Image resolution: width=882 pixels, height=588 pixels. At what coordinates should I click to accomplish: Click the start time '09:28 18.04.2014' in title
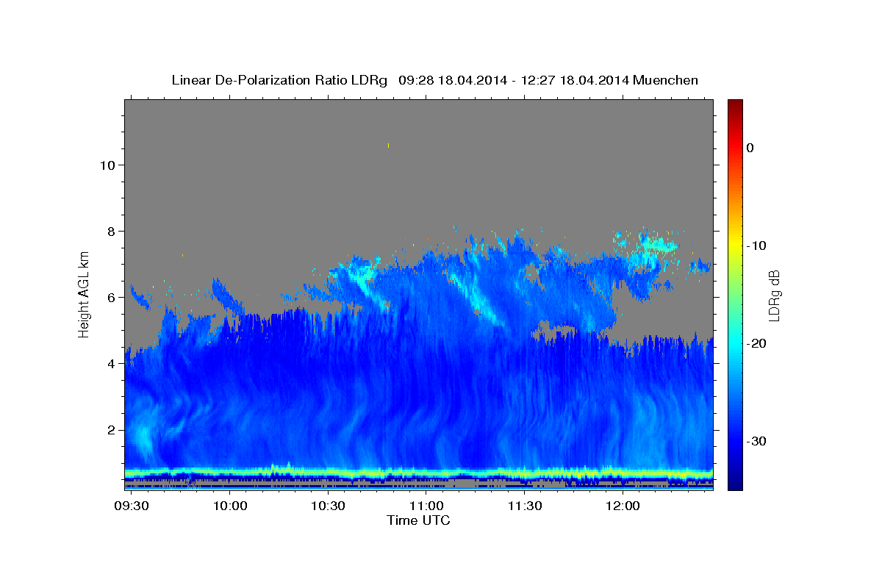pos(452,80)
